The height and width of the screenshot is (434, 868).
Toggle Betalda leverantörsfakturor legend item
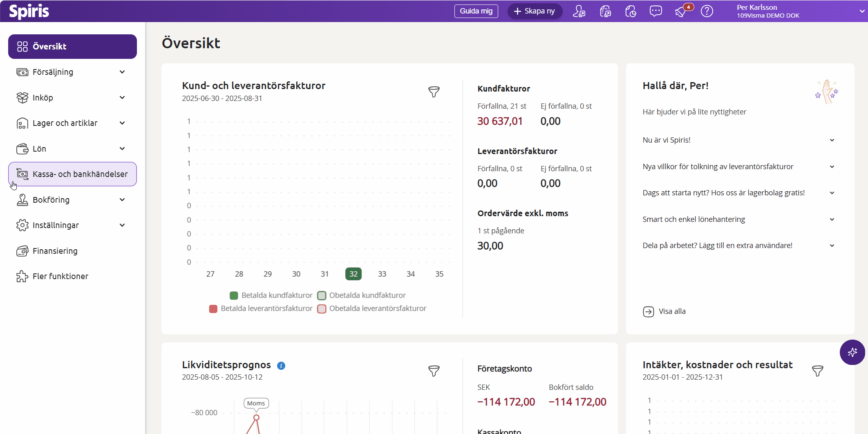261,309
